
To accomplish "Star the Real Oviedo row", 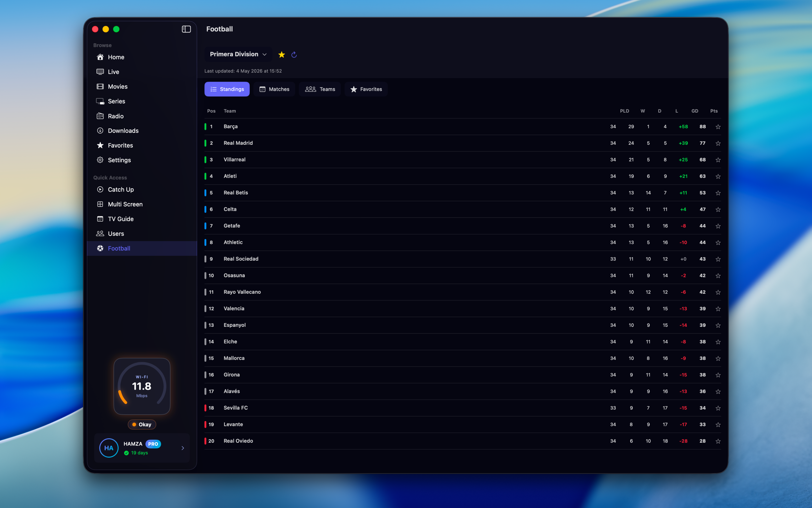I will click(718, 441).
